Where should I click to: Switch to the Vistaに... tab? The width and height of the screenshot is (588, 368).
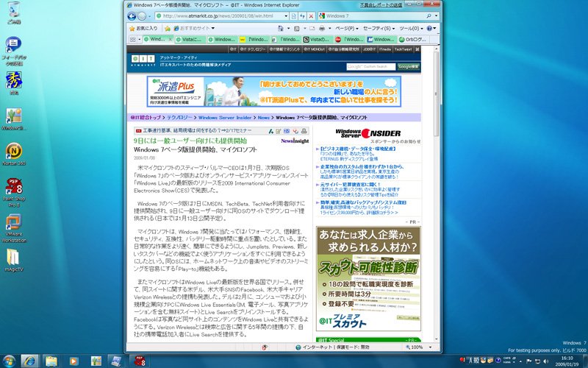click(190, 39)
